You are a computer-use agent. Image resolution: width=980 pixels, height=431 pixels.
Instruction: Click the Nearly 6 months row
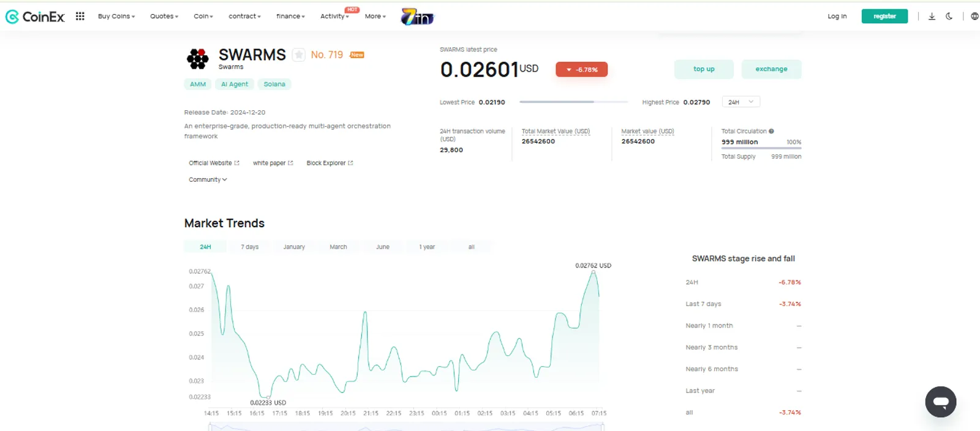coord(743,369)
